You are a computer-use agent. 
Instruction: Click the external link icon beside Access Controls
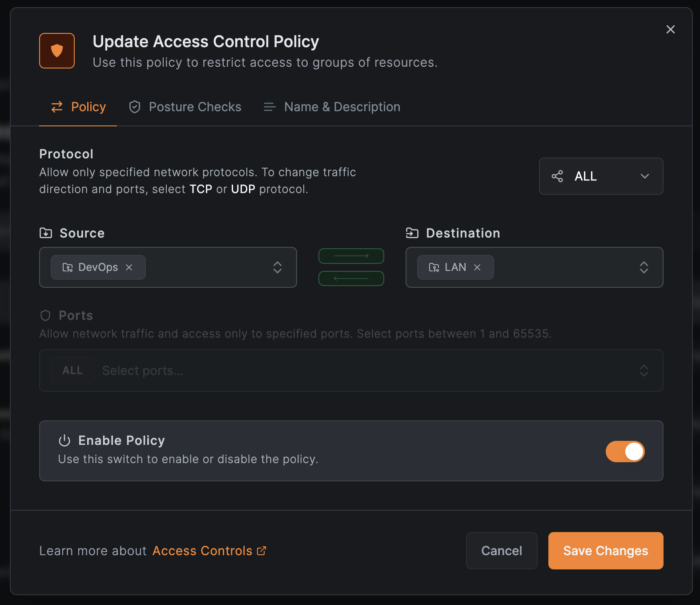pyautogui.click(x=261, y=551)
